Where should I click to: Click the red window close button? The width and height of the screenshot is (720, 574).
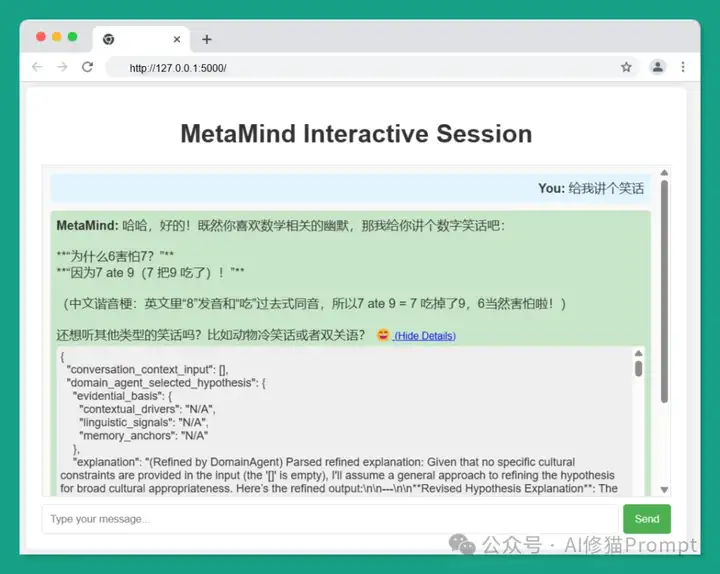[41, 37]
